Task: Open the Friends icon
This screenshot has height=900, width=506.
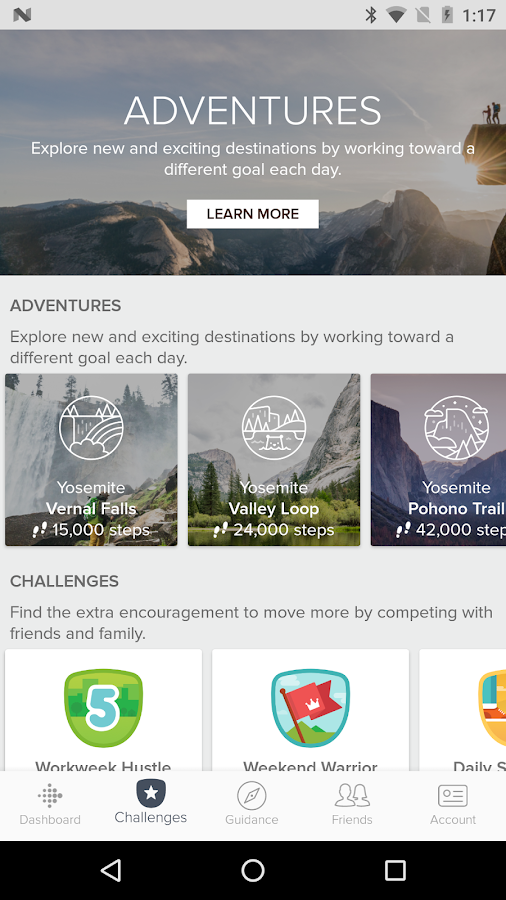Action: [x=352, y=795]
